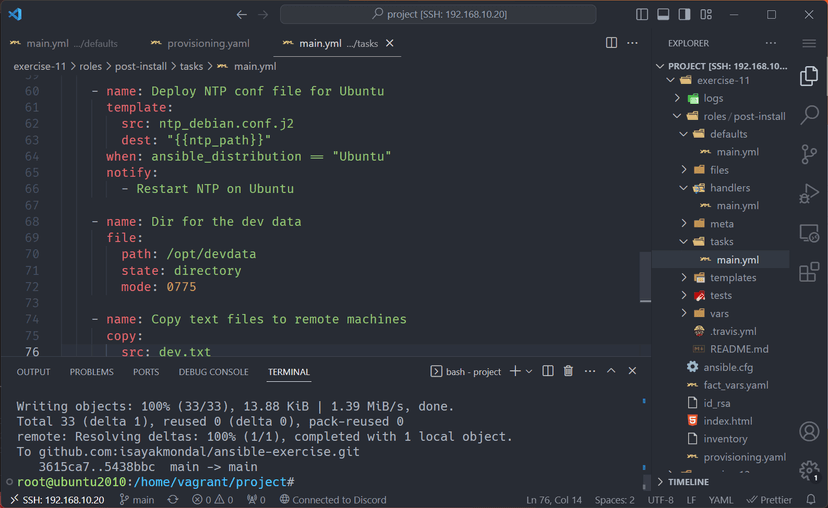This screenshot has height=508, width=828.
Task: Open the new terminal launch profile dropdown
Action: click(529, 372)
